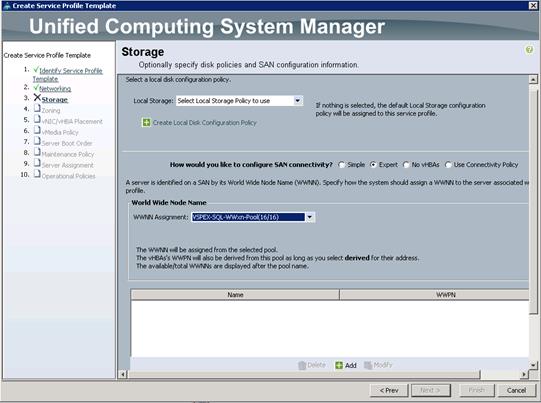The width and height of the screenshot is (541, 403).
Task: Click the Cancel button
Action: [516, 390]
